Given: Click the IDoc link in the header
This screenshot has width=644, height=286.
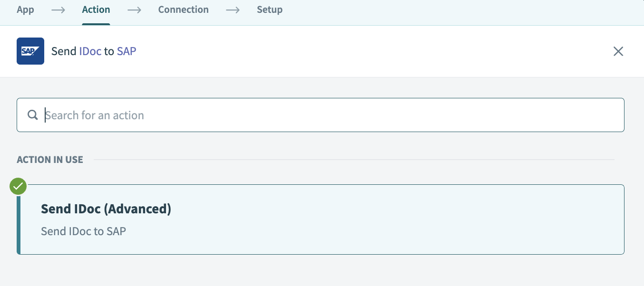Looking at the screenshot, I should click(90, 51).
